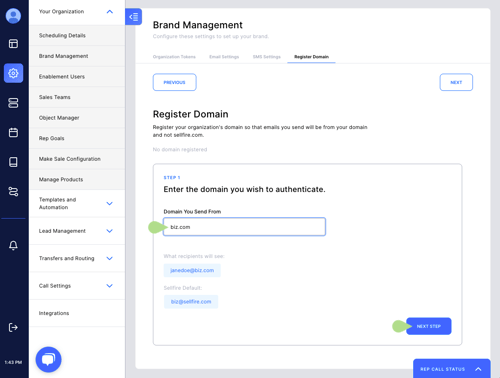Click the janedoe@biz.com preview chip
Screen dimensions: 500x378
coord(192,270)
